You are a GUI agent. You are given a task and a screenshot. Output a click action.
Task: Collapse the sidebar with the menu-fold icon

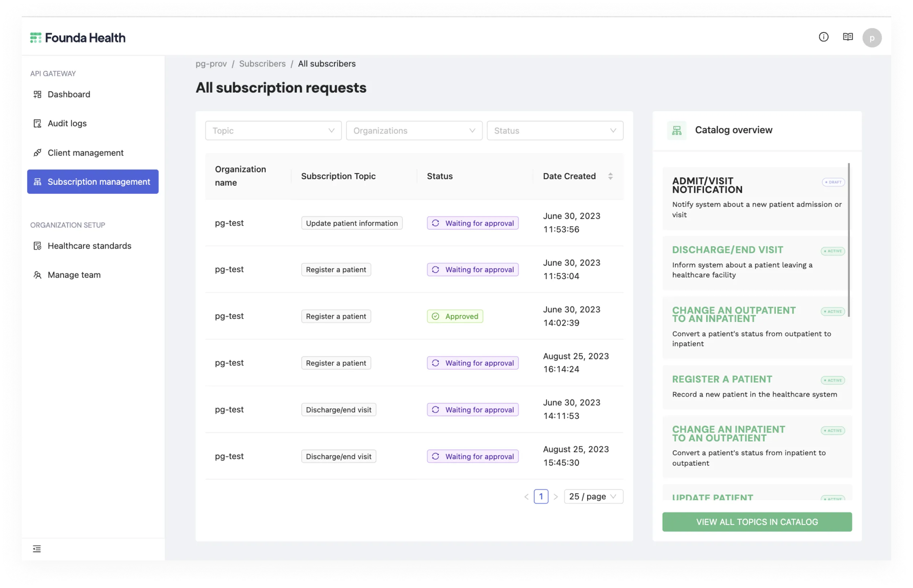37,549
